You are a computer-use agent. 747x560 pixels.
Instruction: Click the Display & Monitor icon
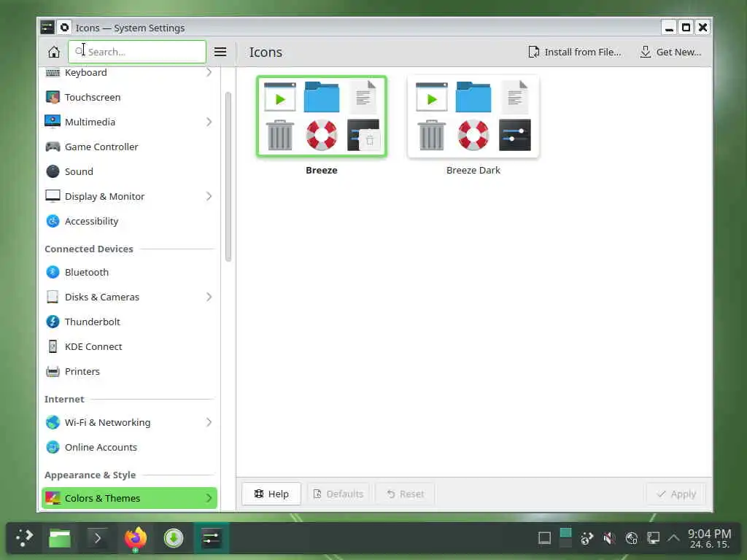click(x=53, y=196)
